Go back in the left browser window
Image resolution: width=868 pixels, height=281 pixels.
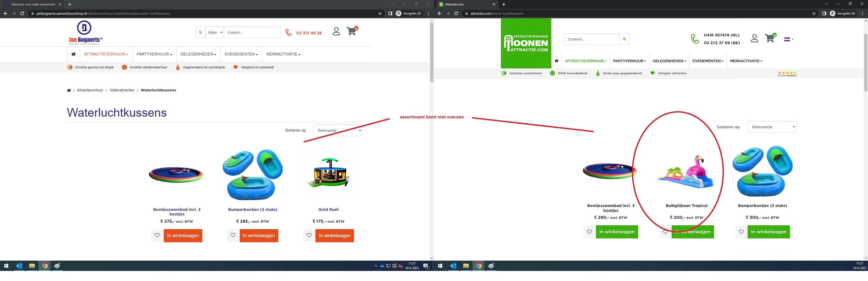coord(5,13)
